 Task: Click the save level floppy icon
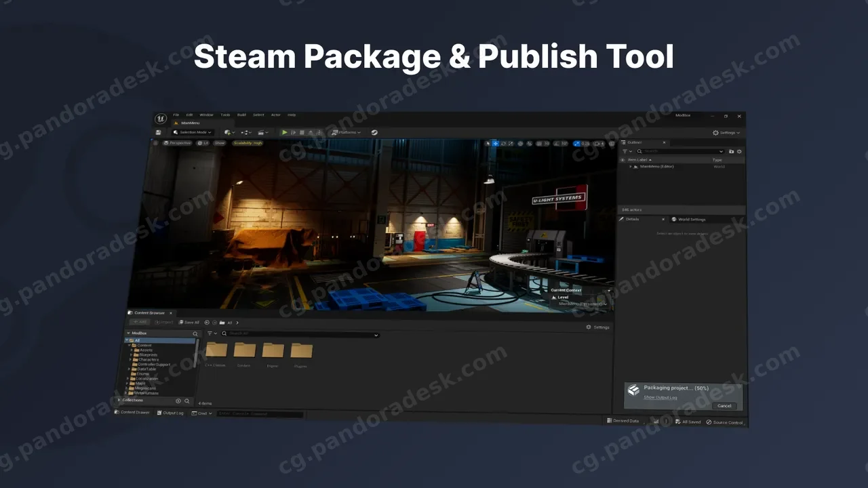coord(159,132)
